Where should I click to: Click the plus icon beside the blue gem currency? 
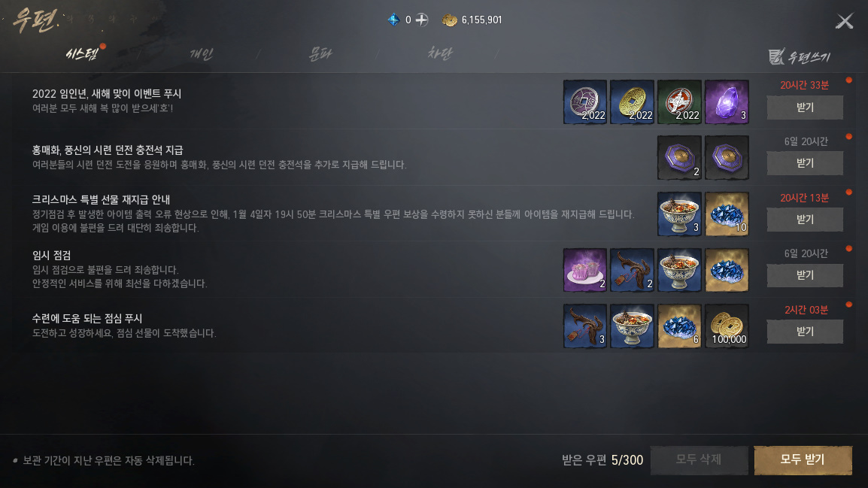(422, 20)
